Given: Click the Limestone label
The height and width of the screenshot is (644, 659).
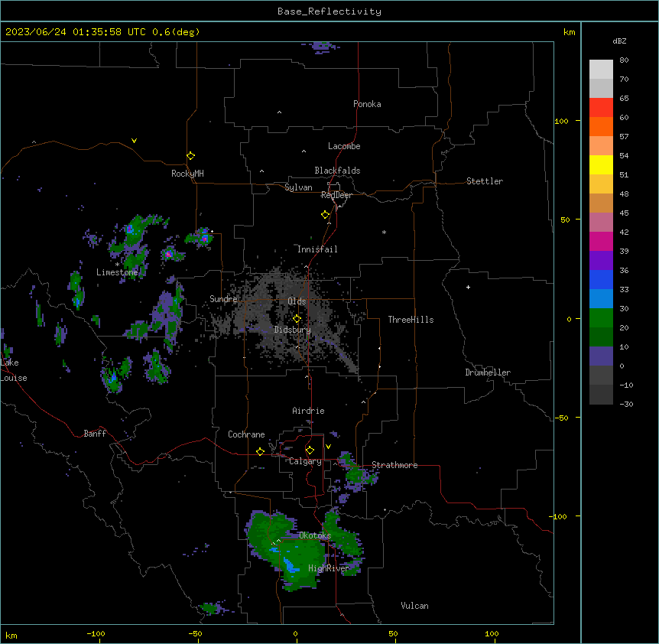Looking at the screenshot, I should click(117, 272).
